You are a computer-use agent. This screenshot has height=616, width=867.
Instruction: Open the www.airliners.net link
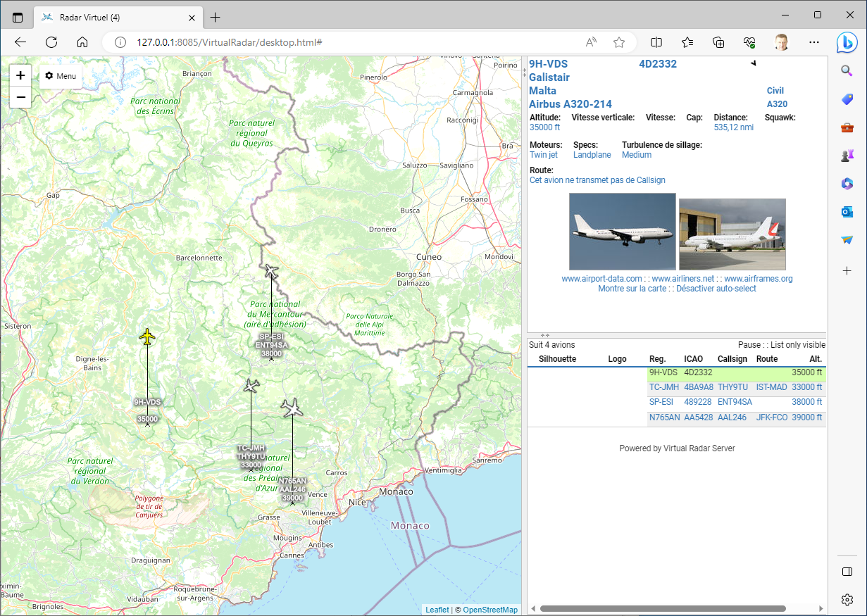click(683, 279)
